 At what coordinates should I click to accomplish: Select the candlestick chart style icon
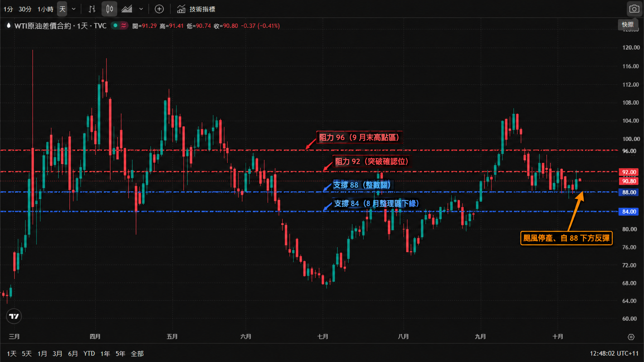click(x=109, y=9)
